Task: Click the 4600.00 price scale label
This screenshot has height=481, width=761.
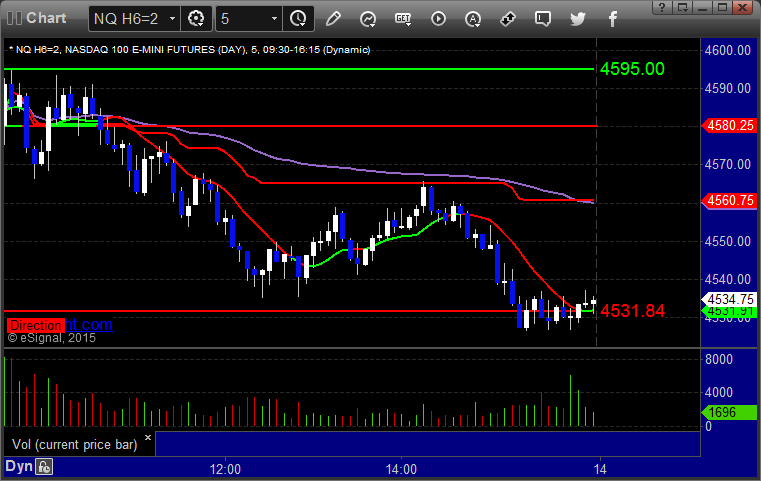Action: click(728, 50)
